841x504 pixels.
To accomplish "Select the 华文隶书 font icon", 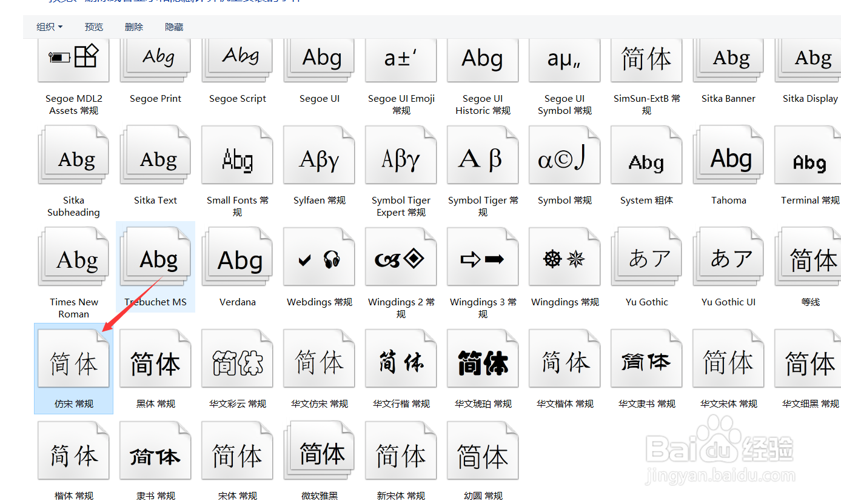I will pyautogui.click(x=646, y=357).
